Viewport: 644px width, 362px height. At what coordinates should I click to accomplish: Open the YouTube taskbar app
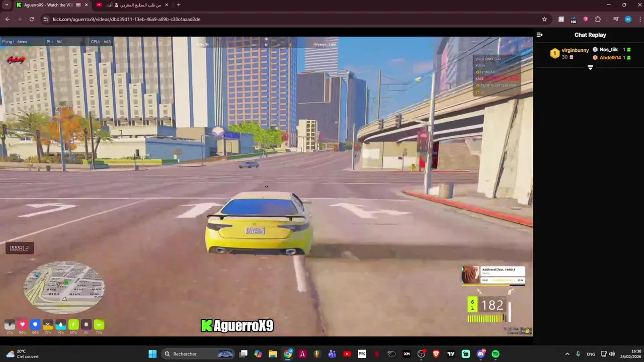347,354
